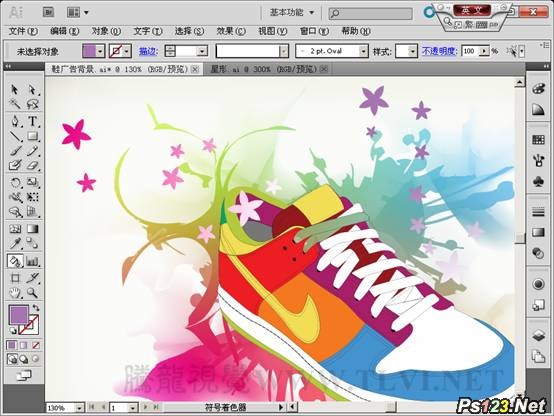
Task: Go to next artboard arrow
Action: [146, 408]
